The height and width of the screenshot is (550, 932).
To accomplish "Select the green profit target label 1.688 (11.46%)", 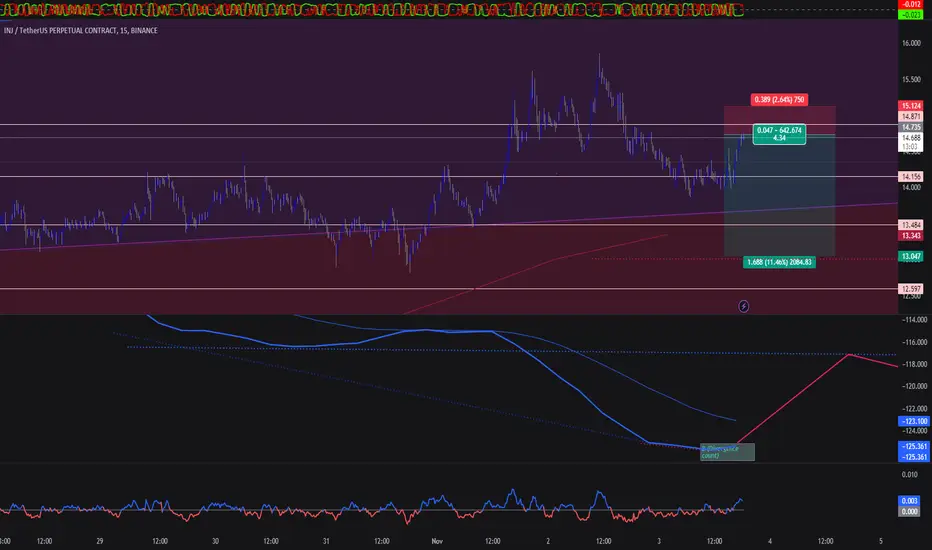I will (779, 262).
